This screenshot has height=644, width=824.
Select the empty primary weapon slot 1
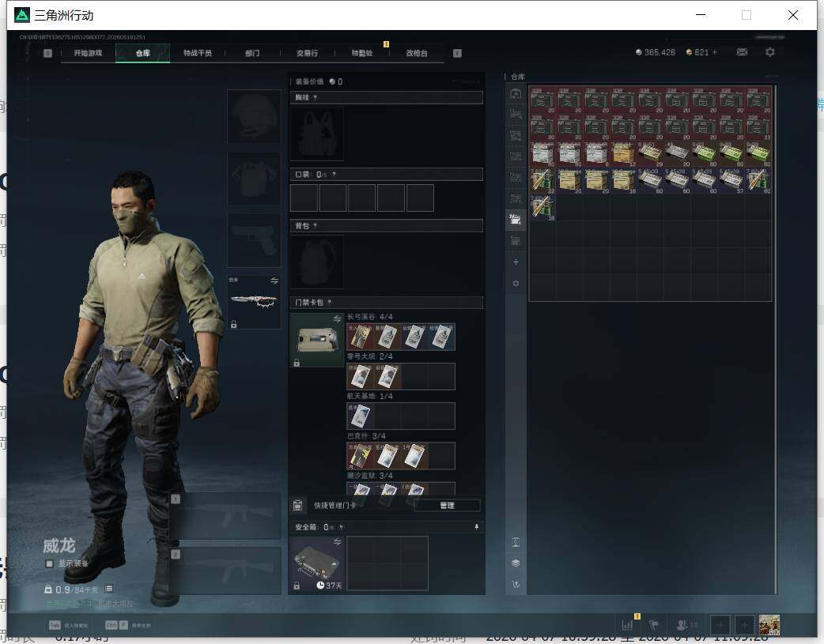click(226, 516)
